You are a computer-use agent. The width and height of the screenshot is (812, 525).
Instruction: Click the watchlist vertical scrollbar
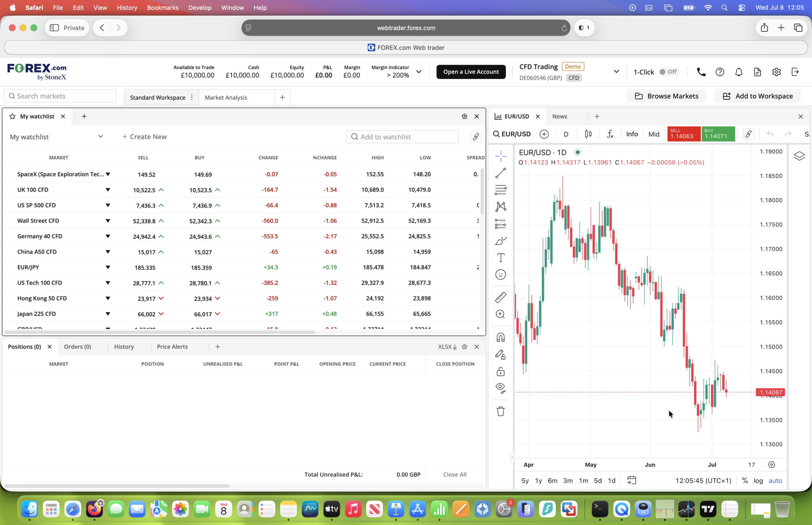[482, 191]
